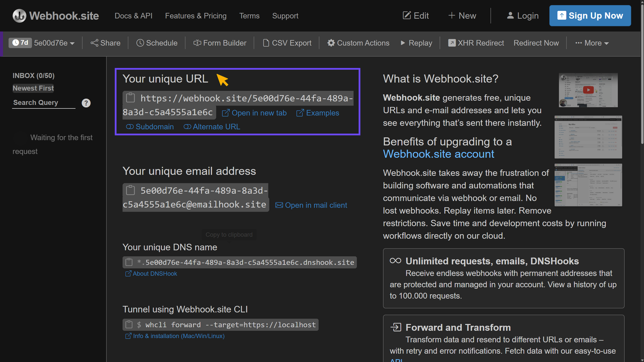Open the Share toolbar item
This screenshot has height=362, width=644.
(105, 43)
